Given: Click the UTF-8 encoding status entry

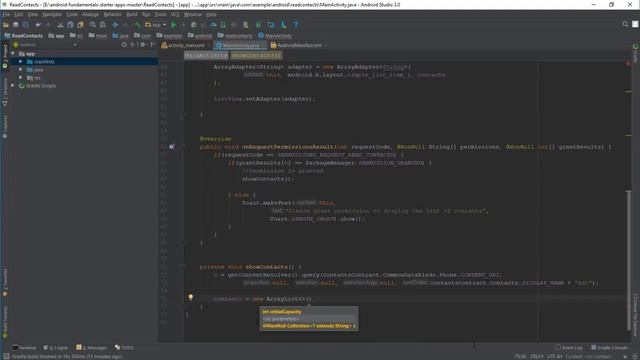Looking at the screenshot, I should coord(554,356).
